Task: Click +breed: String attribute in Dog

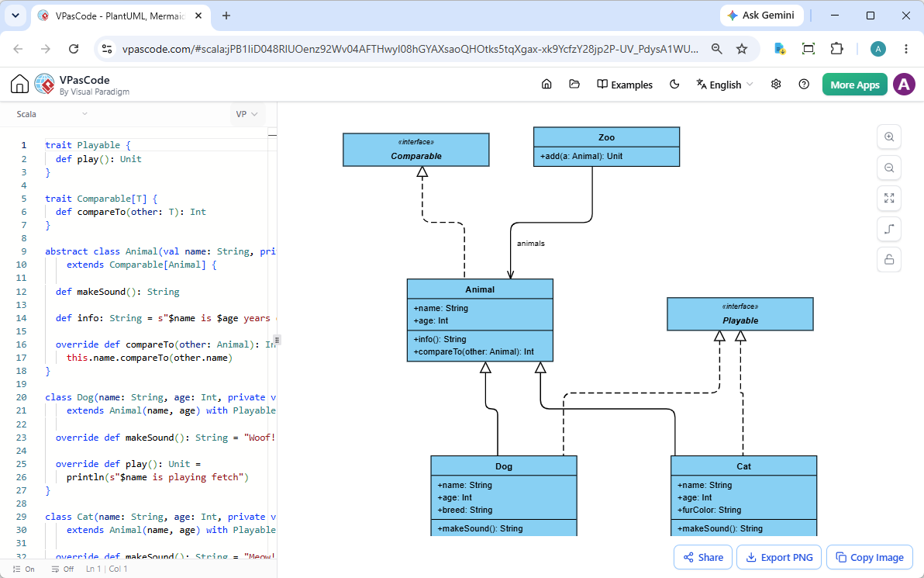Action: point(464,511)
